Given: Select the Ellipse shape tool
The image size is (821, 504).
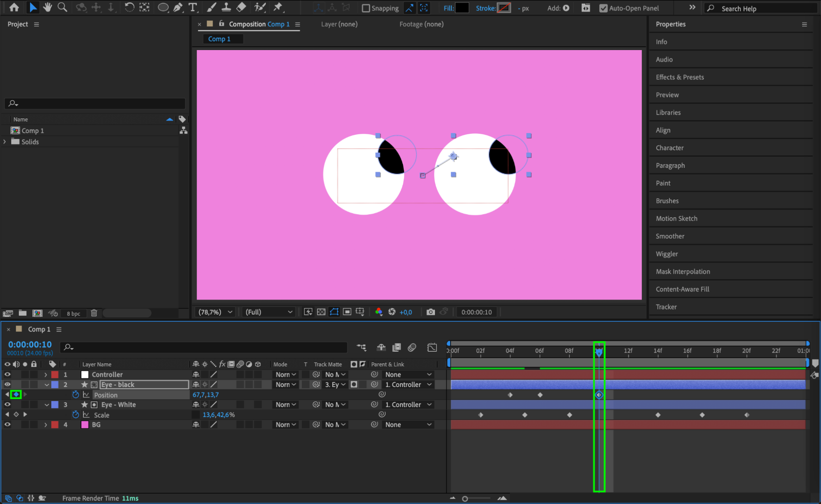Looking at the screenshot, I should pos(163,7).
